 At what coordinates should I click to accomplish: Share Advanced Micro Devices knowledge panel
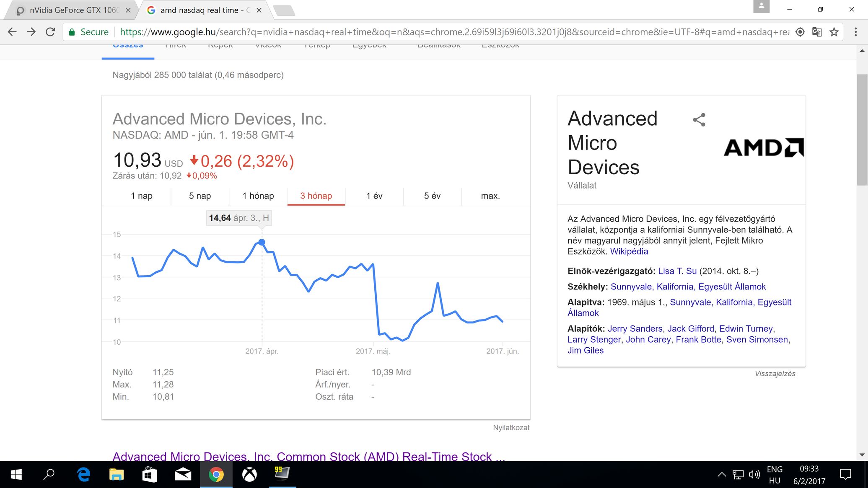point(699,120)
